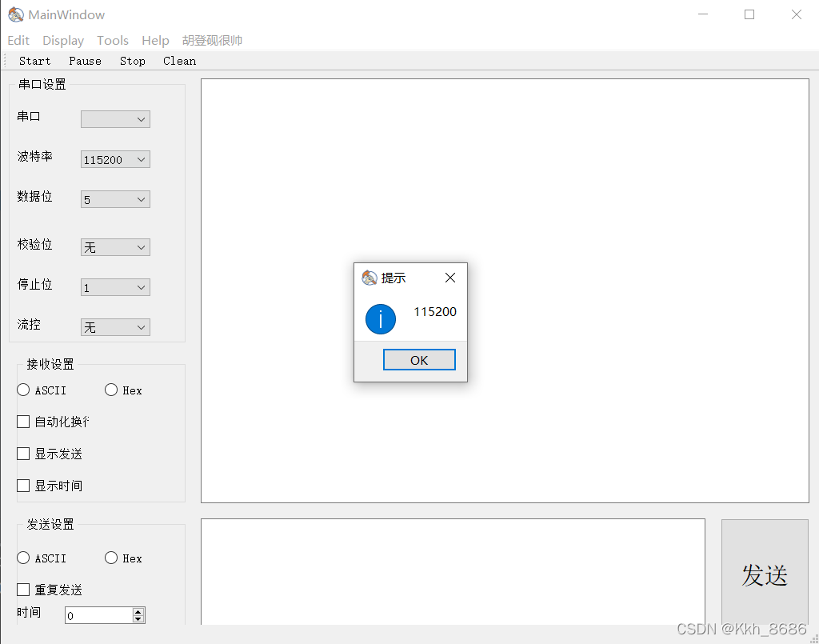Enable the 显示发送 checkbox

[50, 454]
